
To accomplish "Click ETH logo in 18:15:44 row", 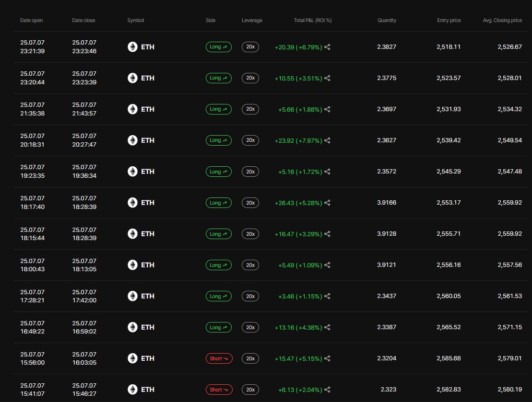I will coord(132,234).
